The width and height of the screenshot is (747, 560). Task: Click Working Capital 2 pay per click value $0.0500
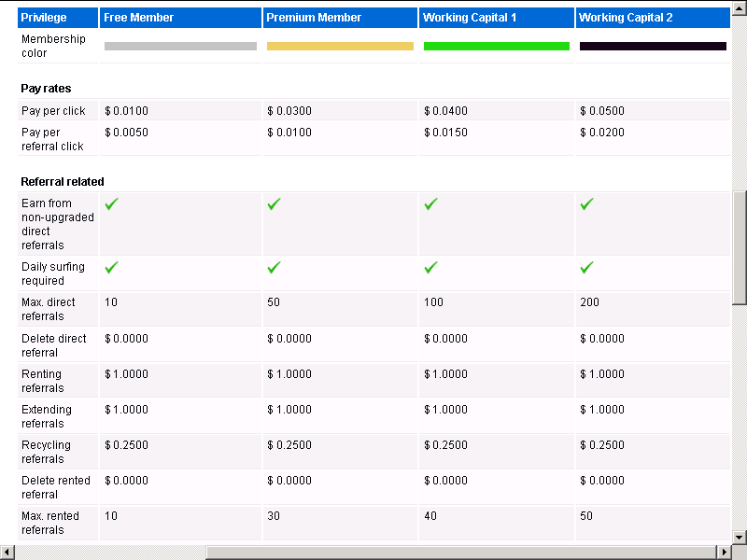602,111
